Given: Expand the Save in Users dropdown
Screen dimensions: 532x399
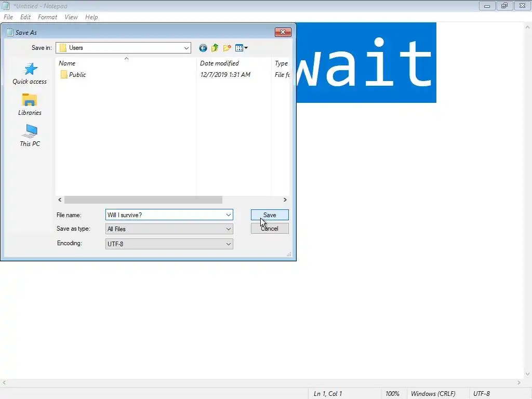Looking at the screenshot, I should pyautogui.click(x=187, y=48).
